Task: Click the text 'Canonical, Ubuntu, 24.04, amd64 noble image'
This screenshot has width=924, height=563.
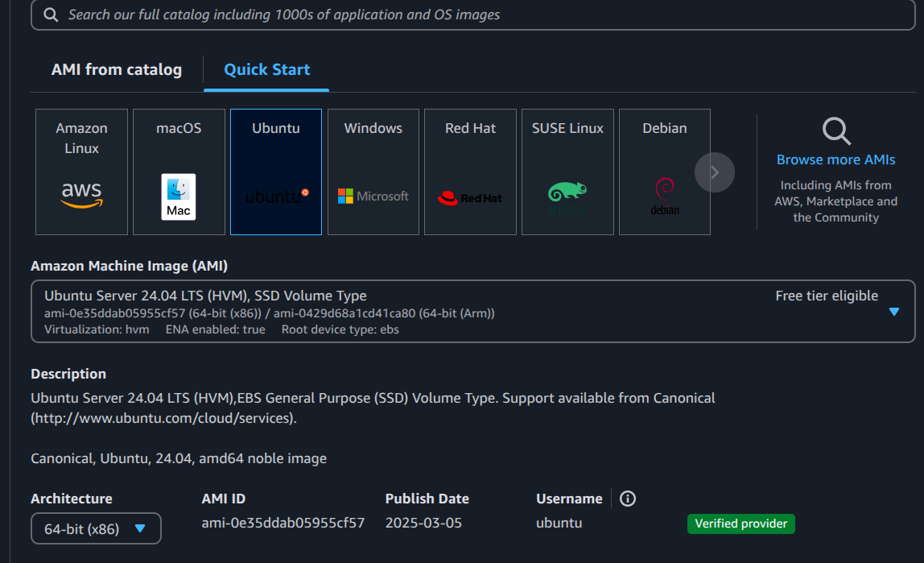Action: [x=179, y=458]
